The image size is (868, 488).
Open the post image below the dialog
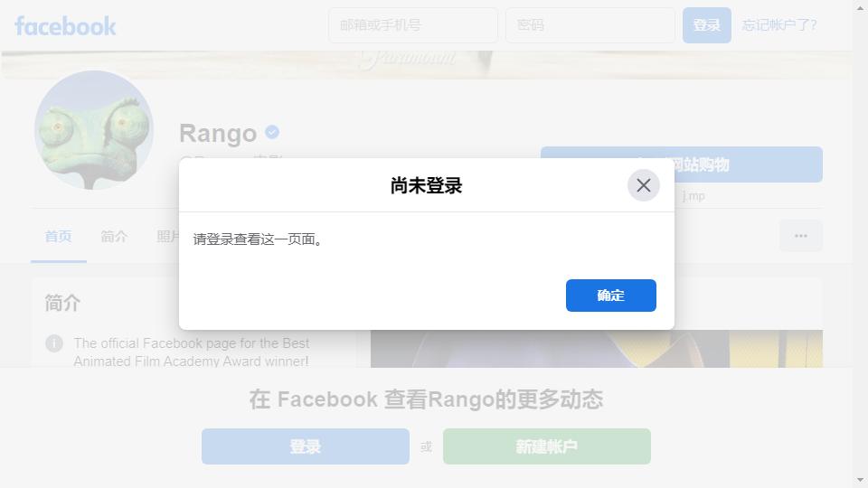coord(596,349)
